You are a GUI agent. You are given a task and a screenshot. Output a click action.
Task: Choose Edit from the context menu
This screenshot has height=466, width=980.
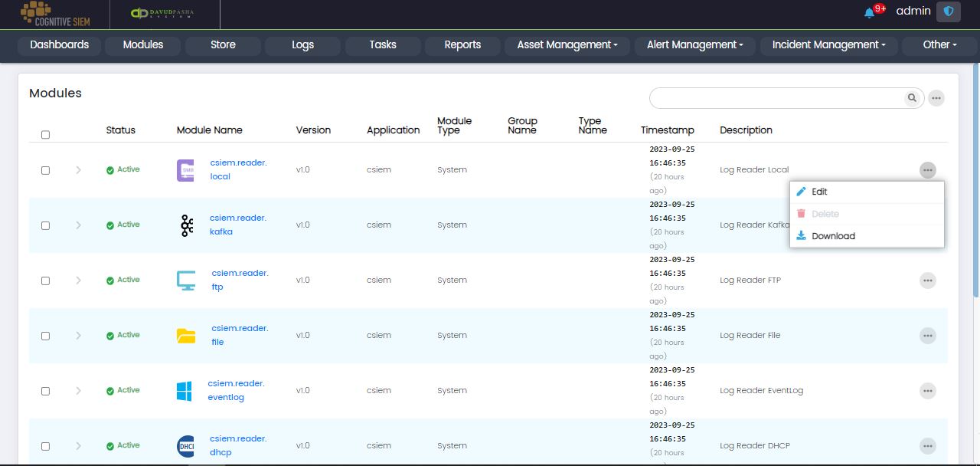point(819,192)
